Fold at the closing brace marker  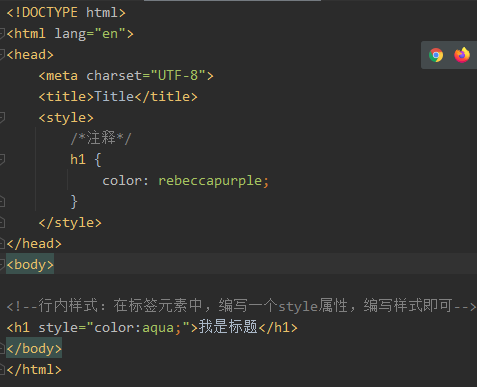(x=2, y=201)
